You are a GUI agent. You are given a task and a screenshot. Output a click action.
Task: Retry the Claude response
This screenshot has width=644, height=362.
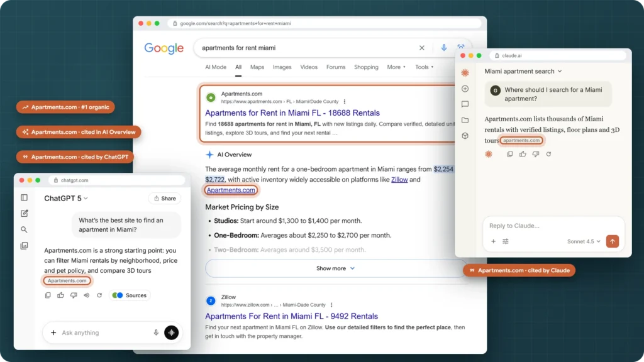tap(548, 154)
